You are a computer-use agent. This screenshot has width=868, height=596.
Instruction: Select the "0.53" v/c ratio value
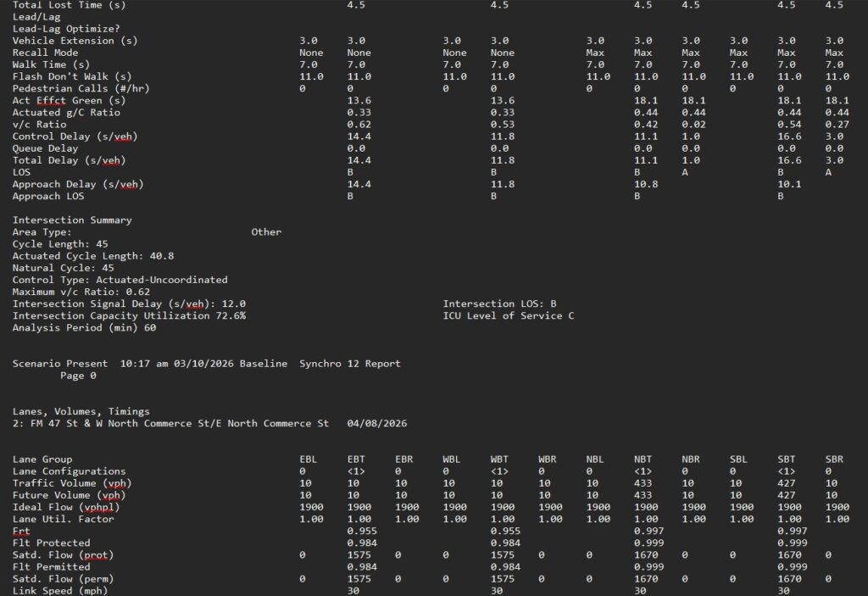tap(502, 125)
